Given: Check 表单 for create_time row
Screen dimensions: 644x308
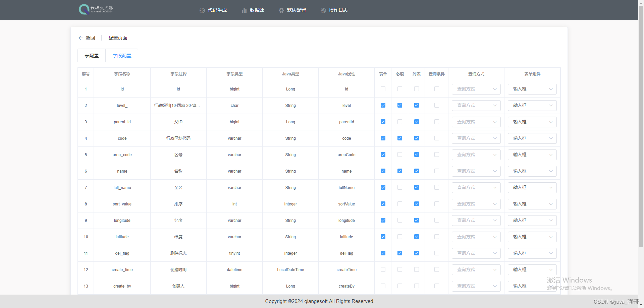Looking at the screenshot, I should (383, 269).
